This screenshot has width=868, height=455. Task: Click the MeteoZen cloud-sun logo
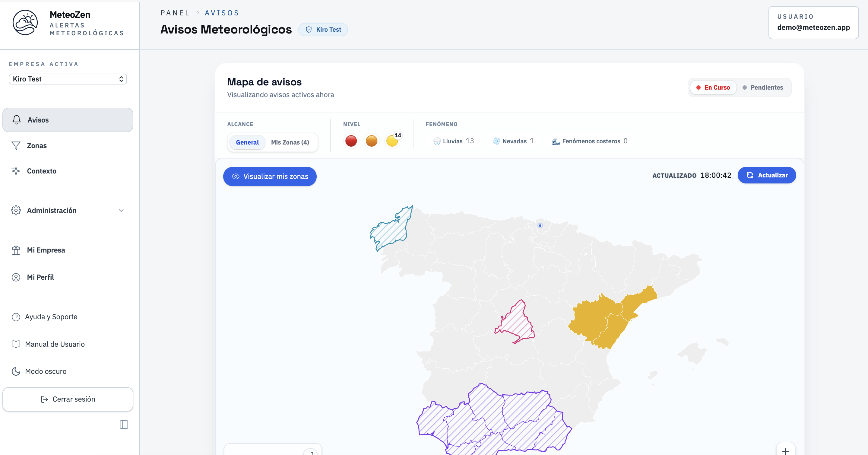click(25, 23)
